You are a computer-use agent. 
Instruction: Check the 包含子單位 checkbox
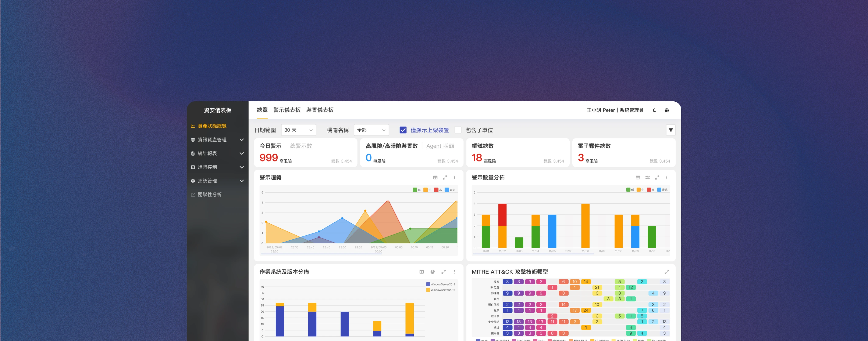[x=458, y=130]
